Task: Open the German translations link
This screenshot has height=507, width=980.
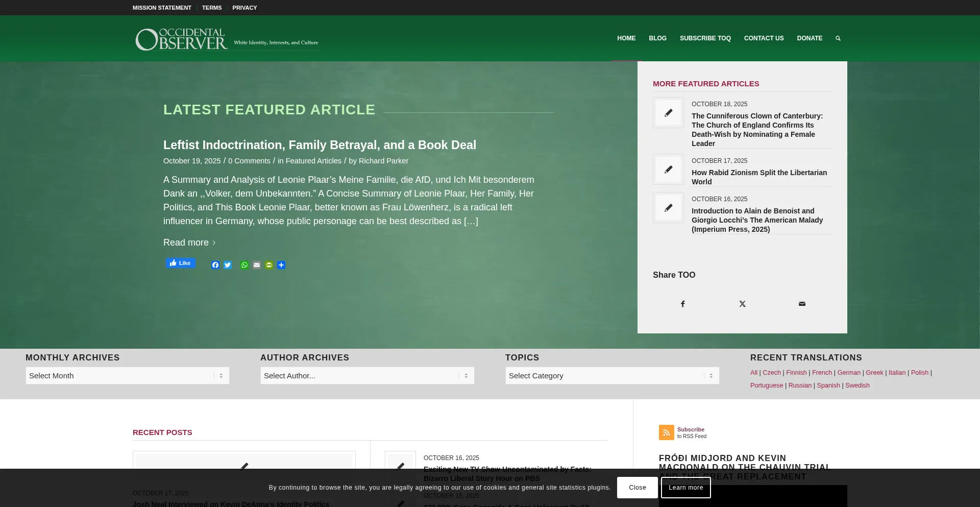Action: pyautogui.click(x=848, y=373)
